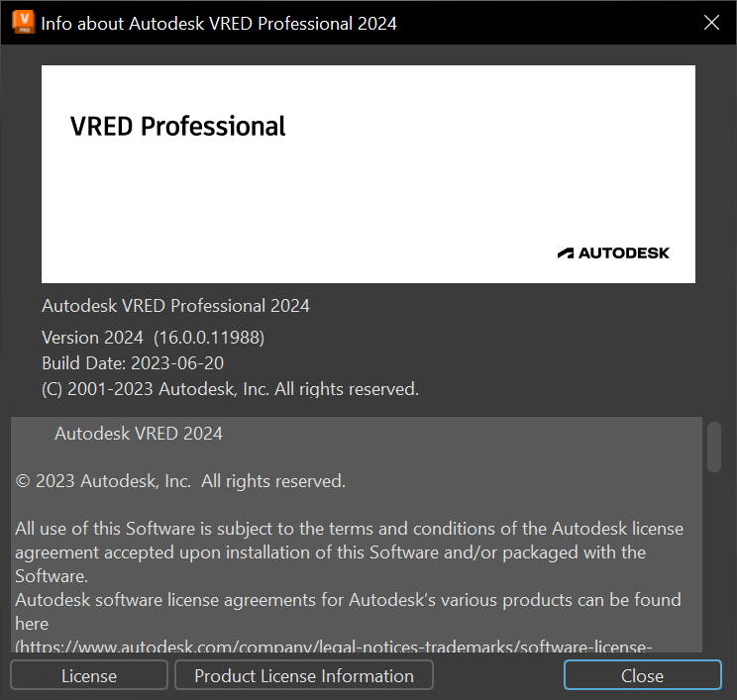Viewport: 737px width, 700px height.
Task: Open the License button
Action: (x=89, y=676)
